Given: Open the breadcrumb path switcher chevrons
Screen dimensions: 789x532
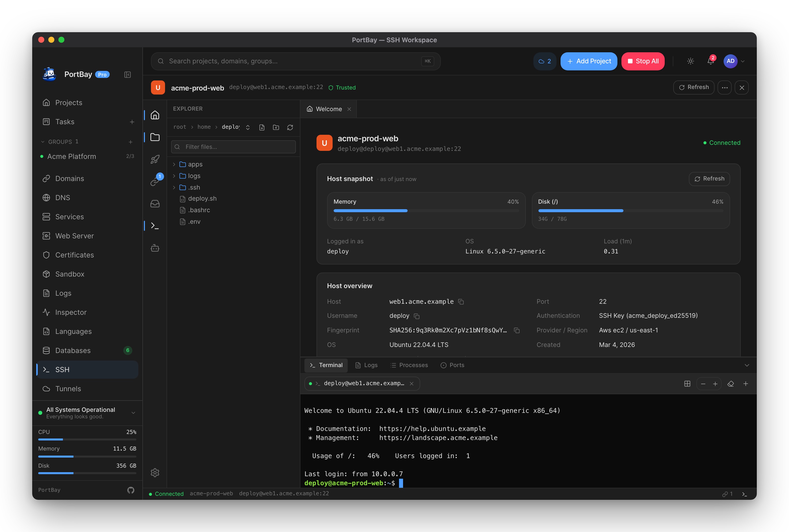Looking at the screenshot, I should [x=248, y=127].
